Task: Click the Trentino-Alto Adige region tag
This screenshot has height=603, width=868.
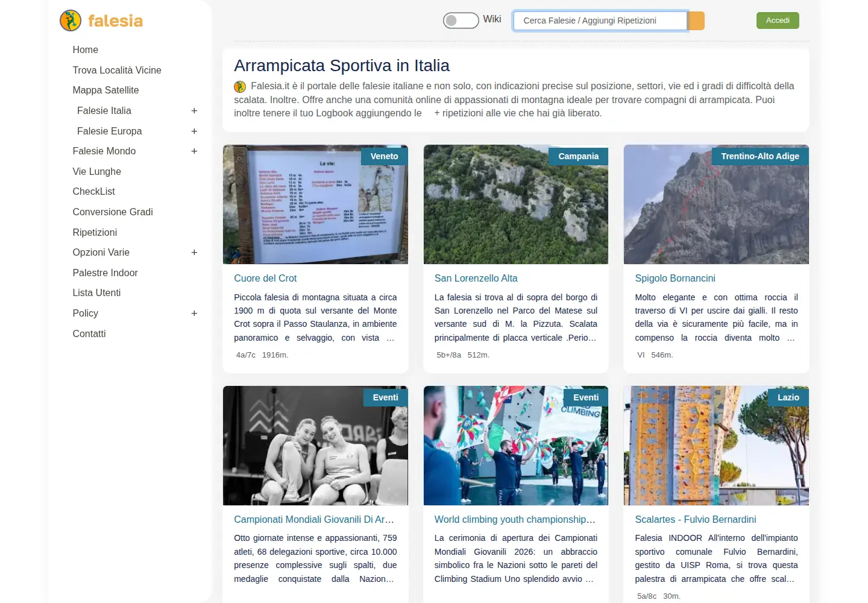Action: [x=760, y=157]
